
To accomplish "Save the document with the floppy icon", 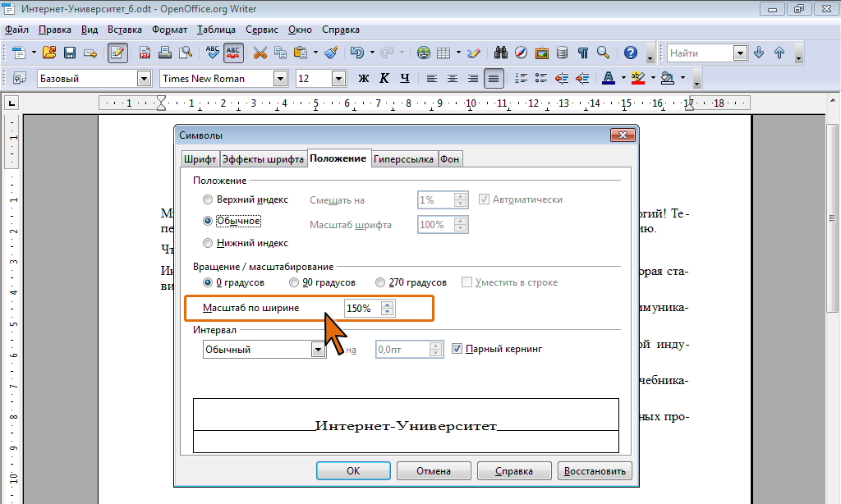I will [x=70, y=53].
